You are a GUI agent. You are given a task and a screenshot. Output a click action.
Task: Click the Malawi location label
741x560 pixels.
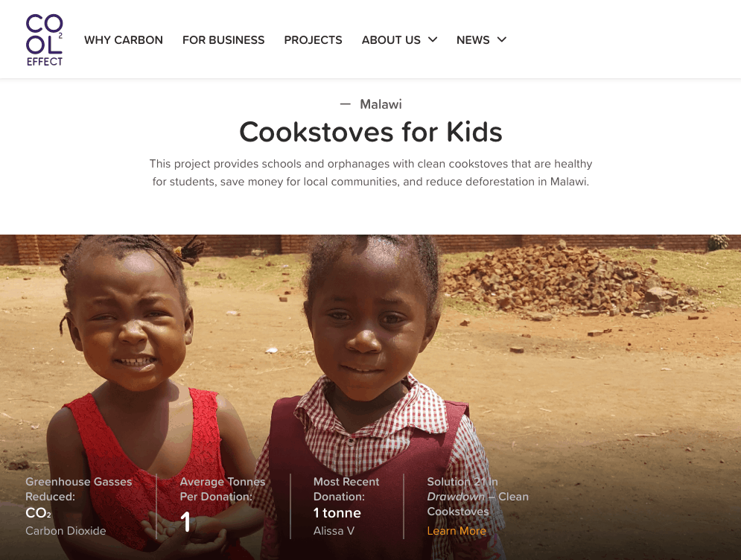point(381,104)
